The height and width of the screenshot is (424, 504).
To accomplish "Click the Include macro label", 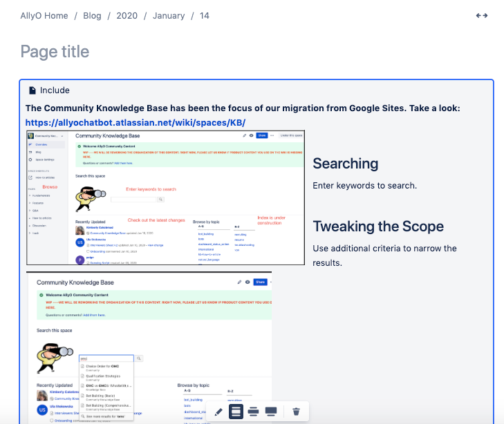I will tap(55, 90).
